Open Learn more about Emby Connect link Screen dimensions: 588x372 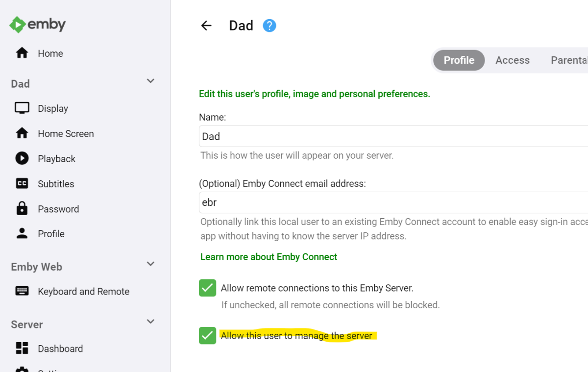click(269, 257)
